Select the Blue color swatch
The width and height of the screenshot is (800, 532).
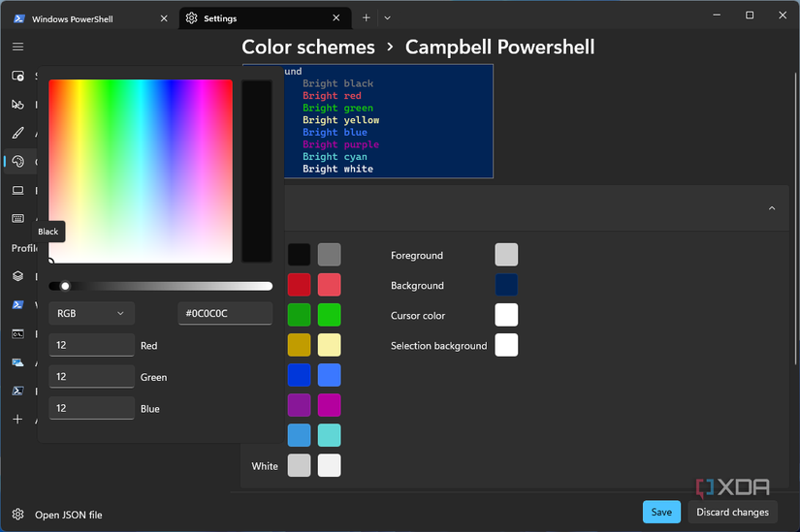tap(299, 375)
